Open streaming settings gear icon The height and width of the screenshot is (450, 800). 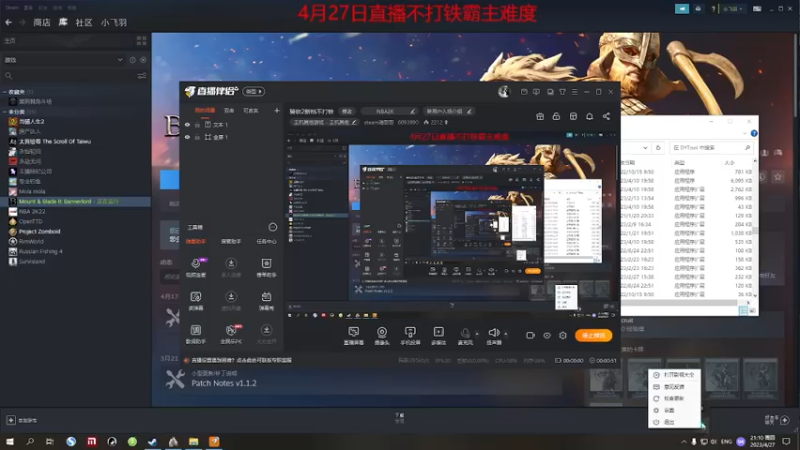pos(563,335)
